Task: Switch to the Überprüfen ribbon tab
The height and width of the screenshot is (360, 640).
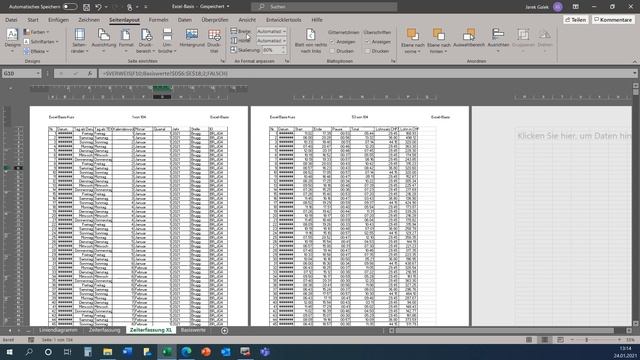Action: [x=215, y=20]
